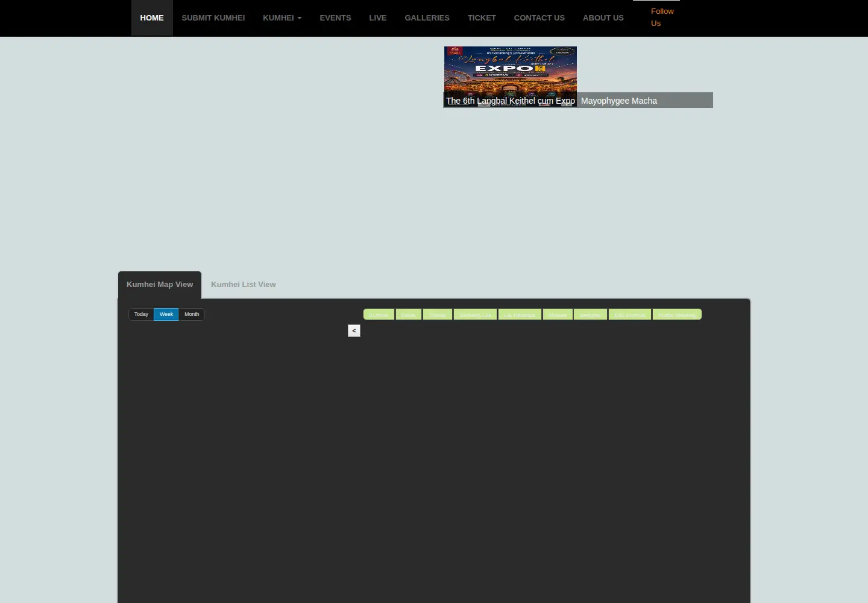Open the TICKET page
Viewport: 868px width, 603px height.
[482, 18]
